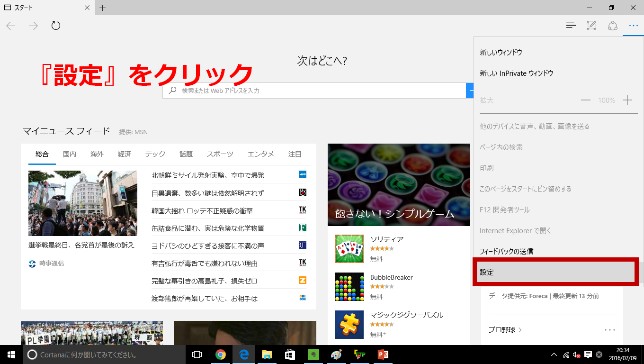Click the Edge taskbar icon
The width and height of the screenshot is (644, 364).
244,355
